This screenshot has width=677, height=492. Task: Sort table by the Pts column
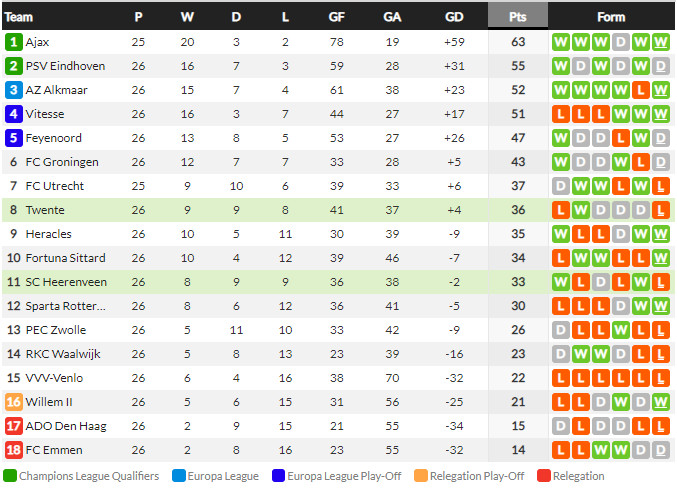point(517,16)
